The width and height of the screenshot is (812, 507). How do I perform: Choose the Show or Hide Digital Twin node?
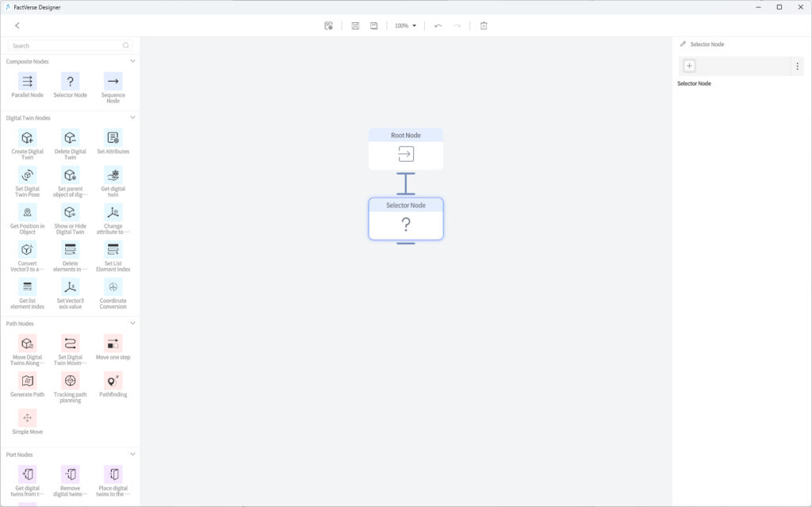(71, 213)
